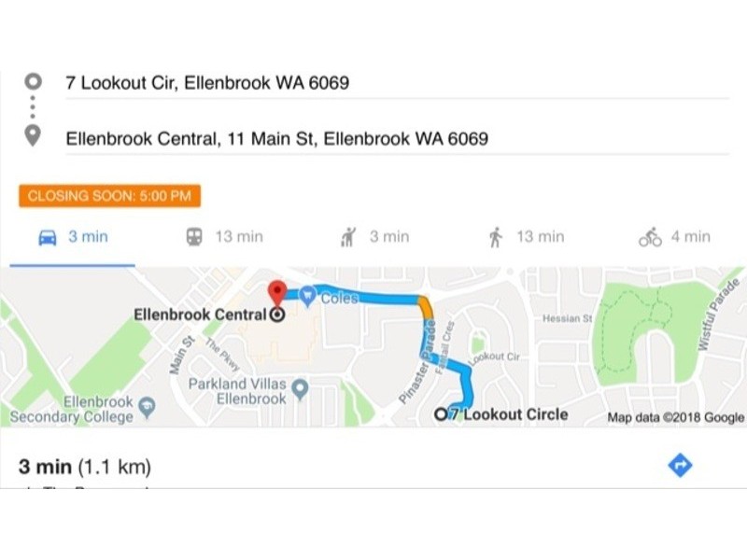Tap the 7 Lookout Circle origin marker
This screenshot has height=560, width=747.
[x=442, y=414]
